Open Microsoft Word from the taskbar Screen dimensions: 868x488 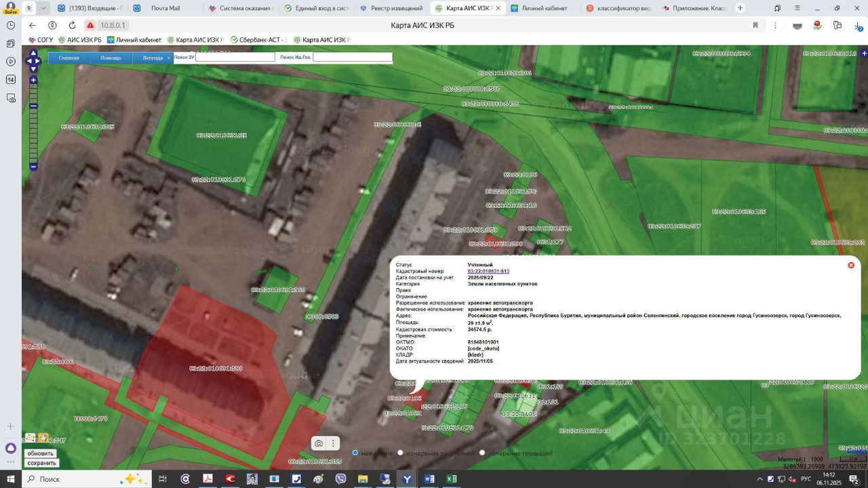429,479
